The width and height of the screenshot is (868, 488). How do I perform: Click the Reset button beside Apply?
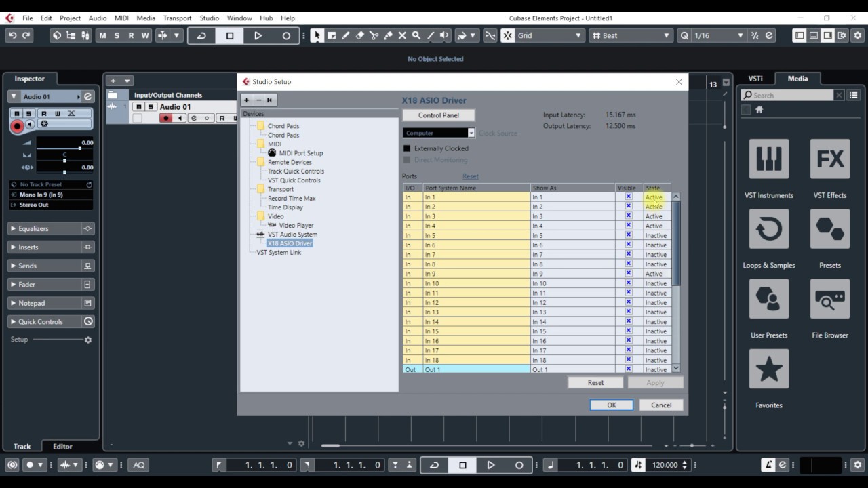(595, 383)
